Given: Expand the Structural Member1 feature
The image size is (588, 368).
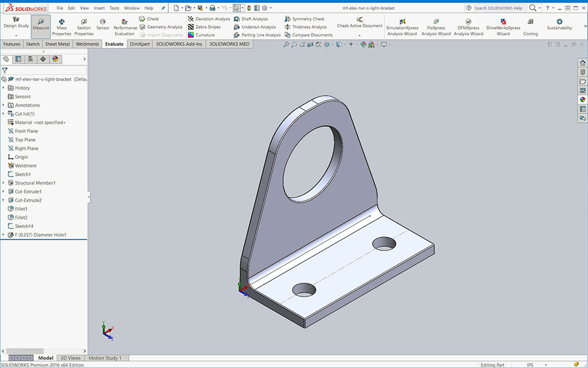Looking at the screenshot, I should [4, 183].
